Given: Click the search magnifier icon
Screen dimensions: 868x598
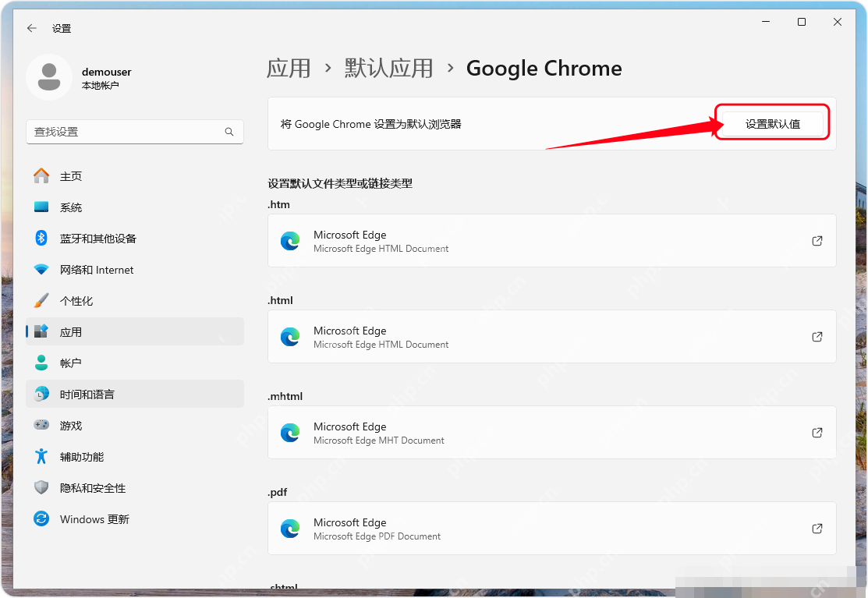Looking at the screenshot, I should pos(229,132).
